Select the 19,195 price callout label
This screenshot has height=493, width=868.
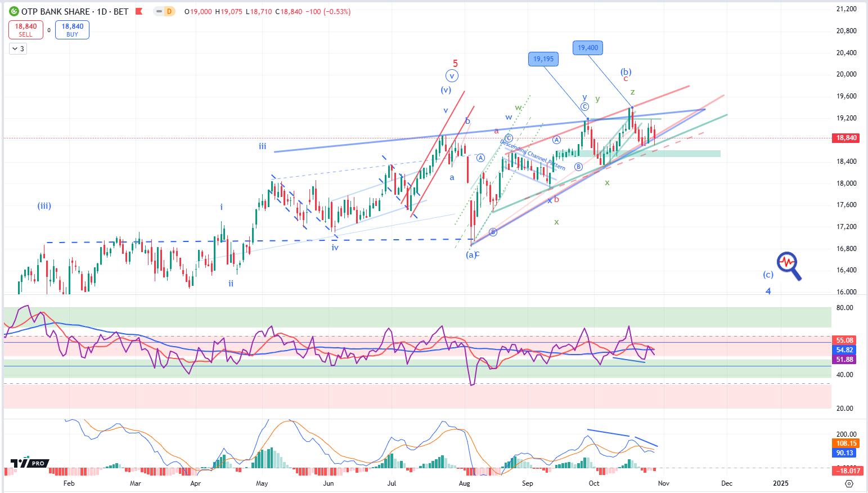pos(543,59)
